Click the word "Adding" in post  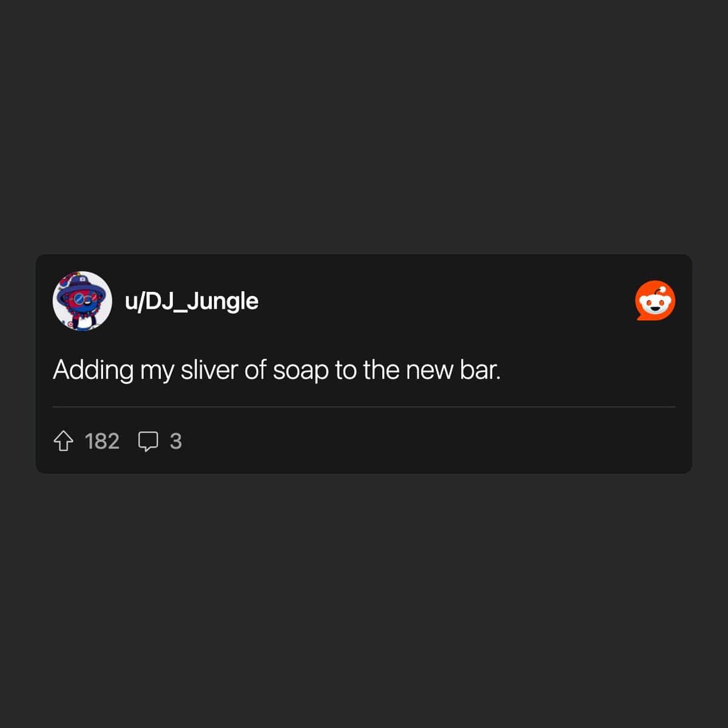(x=93, y=370)
